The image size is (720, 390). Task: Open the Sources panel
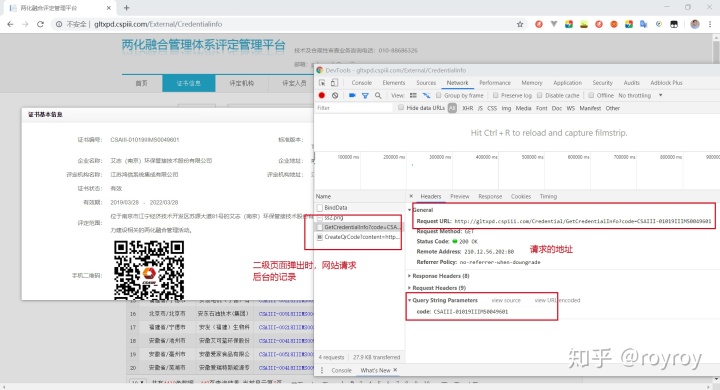[426, 83]
